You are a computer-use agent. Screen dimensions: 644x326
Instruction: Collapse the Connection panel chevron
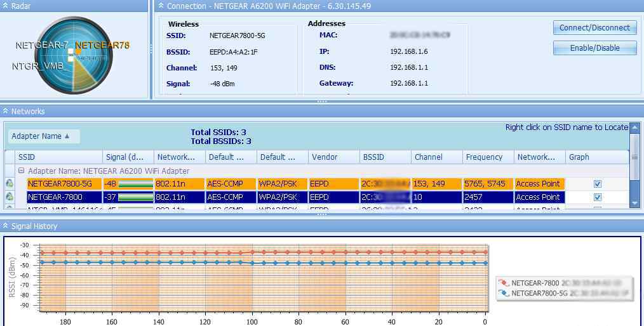[161, 6]
